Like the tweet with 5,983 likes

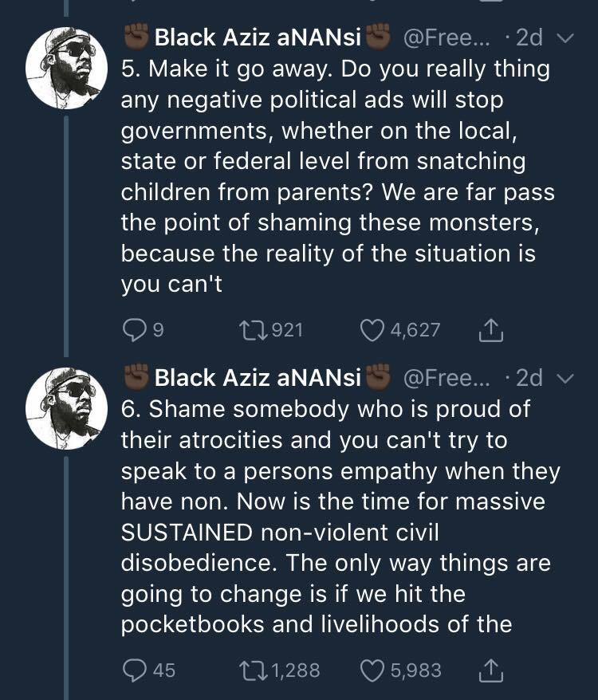372,671
